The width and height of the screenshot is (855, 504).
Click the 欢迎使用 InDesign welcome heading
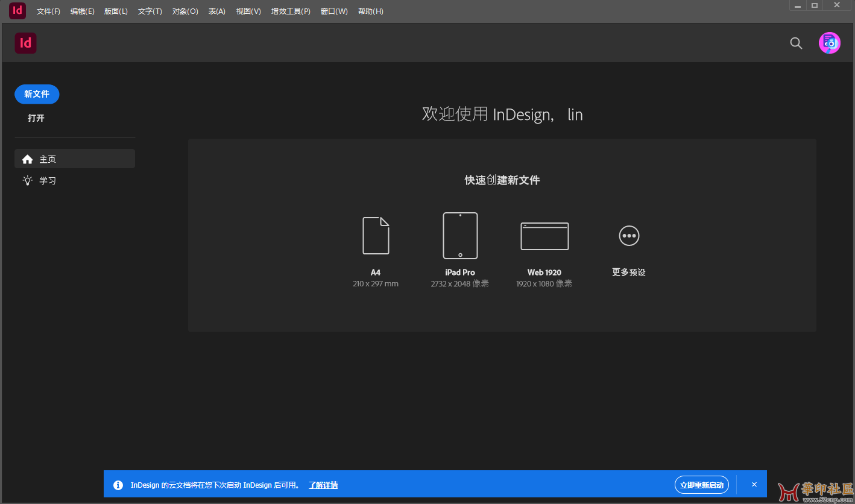pos(502,114)
